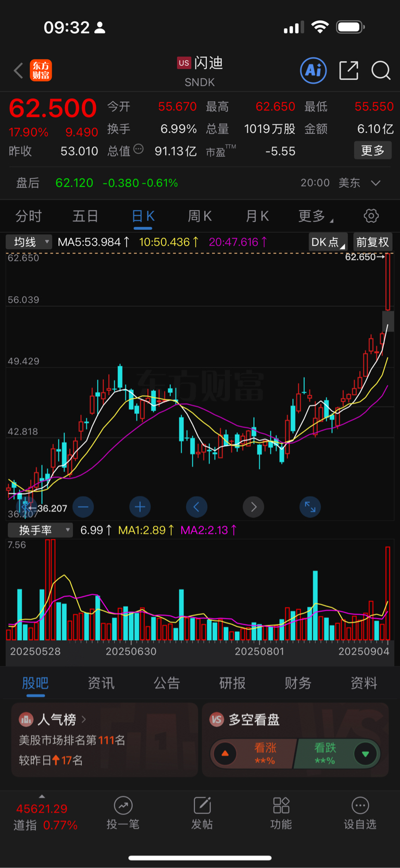Open the 财务 tab

pos(298,683)
